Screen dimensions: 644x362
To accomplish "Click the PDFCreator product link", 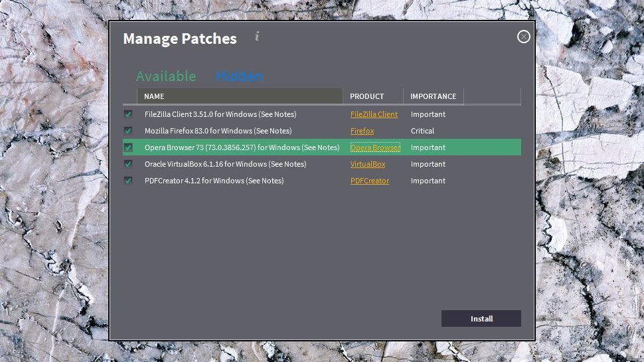I will coord(370,181).
